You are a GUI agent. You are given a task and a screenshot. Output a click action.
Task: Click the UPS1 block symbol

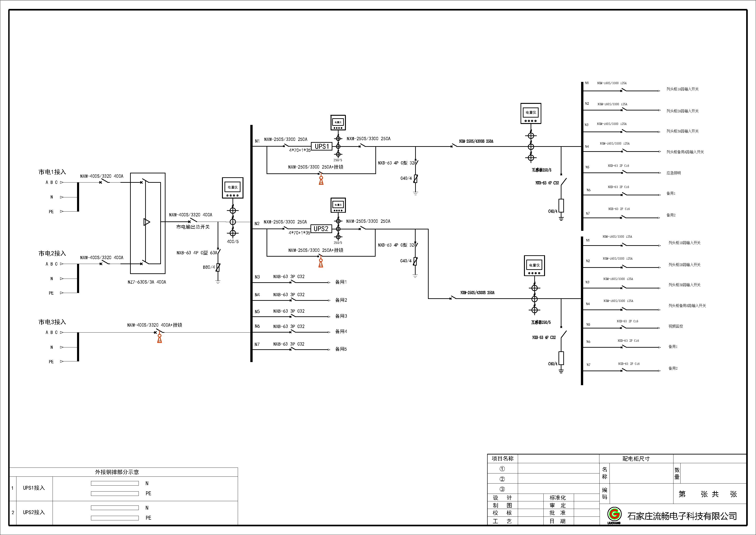click(322, 146)
